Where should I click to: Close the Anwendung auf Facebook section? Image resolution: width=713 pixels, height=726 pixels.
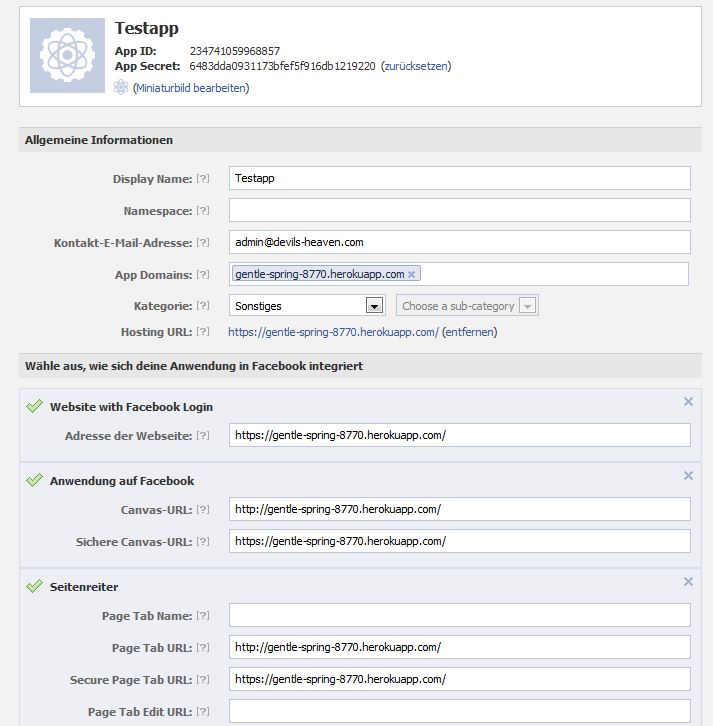pos(688,476)
